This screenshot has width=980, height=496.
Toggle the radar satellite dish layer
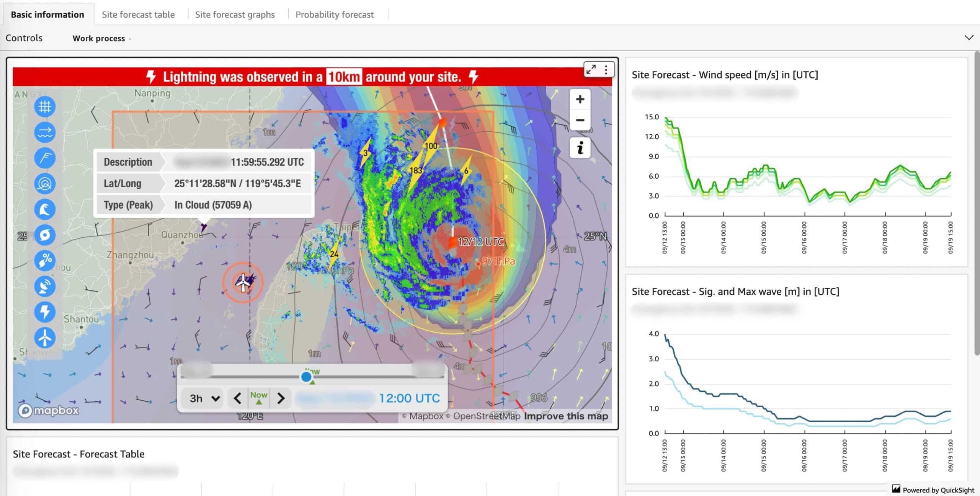coord(45,286)
